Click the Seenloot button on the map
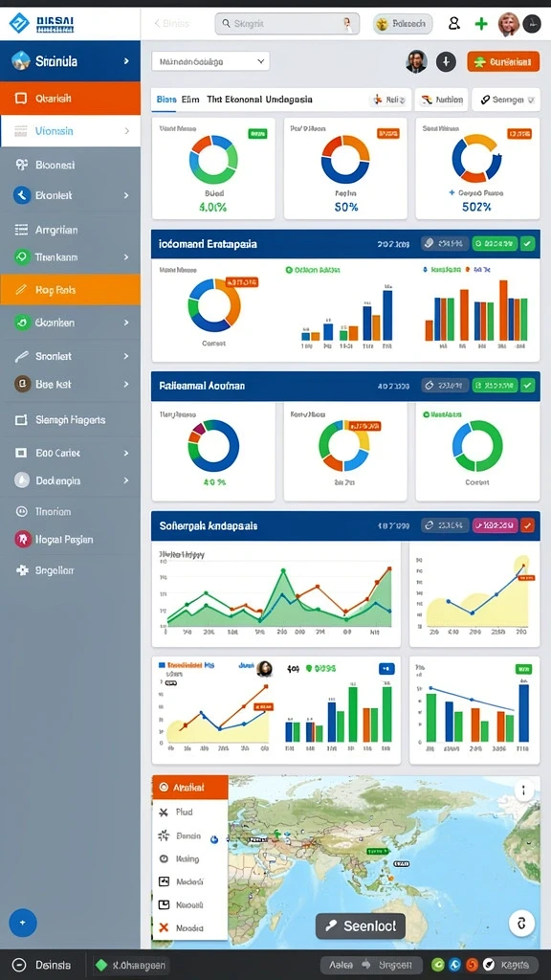 (x=361, y=925)
